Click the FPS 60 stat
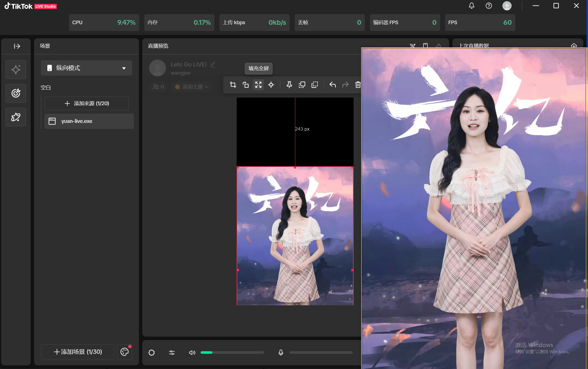This screenshot has width=588, height=369. pos(480,23)
